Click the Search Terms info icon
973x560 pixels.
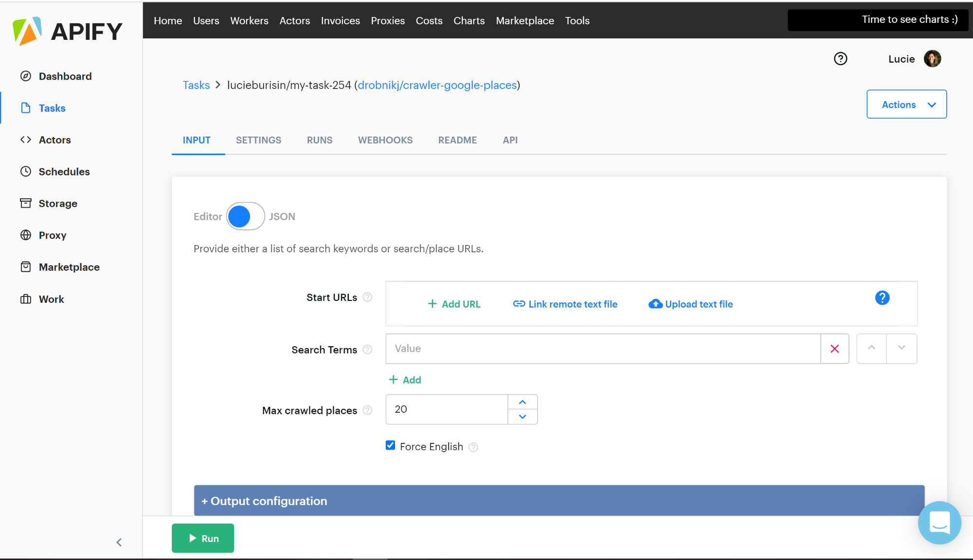click(x=368, y=350)
